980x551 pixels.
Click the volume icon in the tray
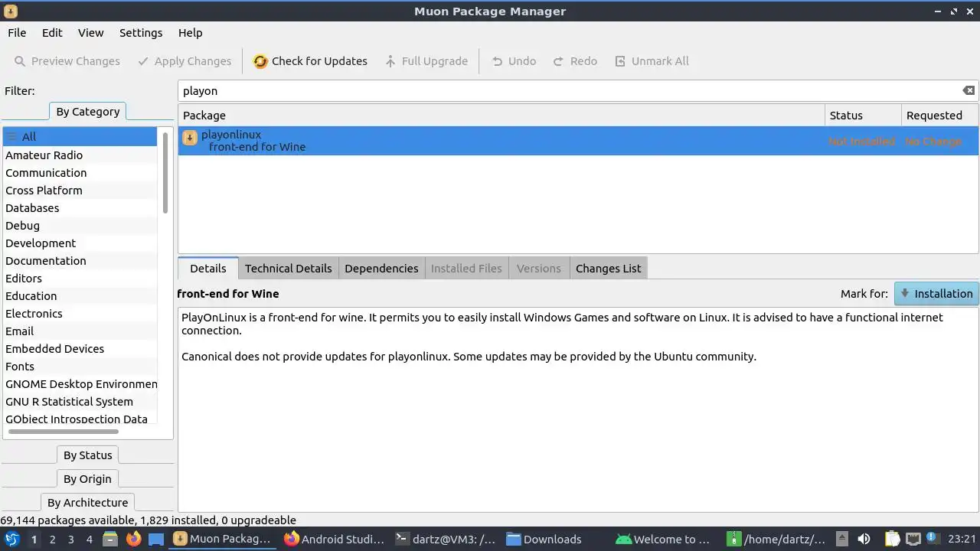pyautogui.click(x=864, y=539)
